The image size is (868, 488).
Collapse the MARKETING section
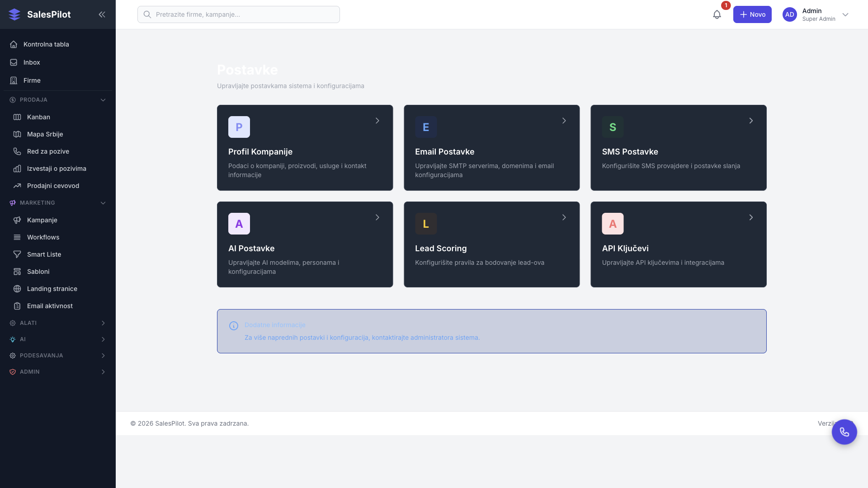click(103, 203)
